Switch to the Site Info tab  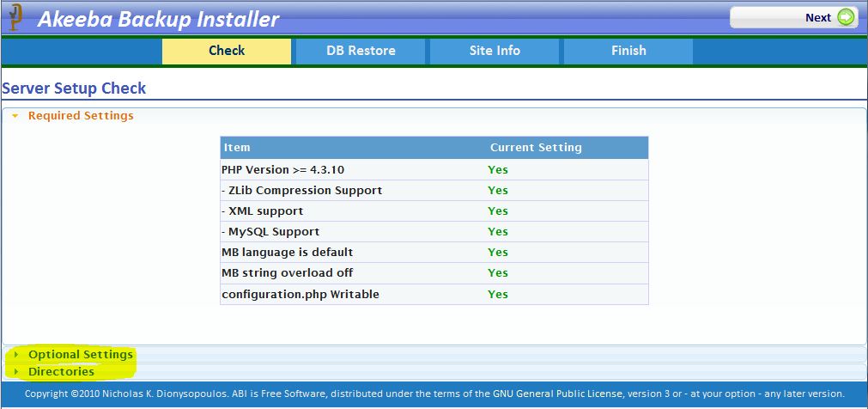(x=495, y=51)
